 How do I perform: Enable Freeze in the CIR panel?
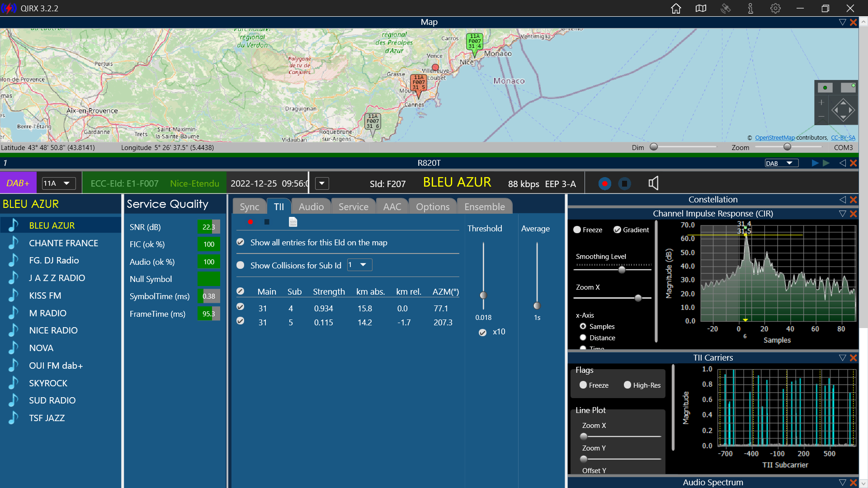pos(577,230)
